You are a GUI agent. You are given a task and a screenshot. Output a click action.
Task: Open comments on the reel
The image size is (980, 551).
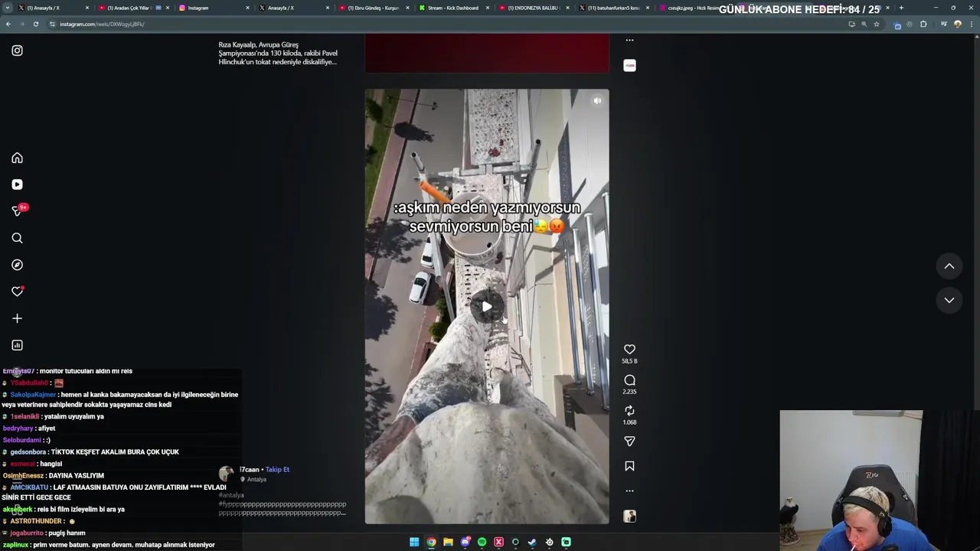tap(629, 380)
